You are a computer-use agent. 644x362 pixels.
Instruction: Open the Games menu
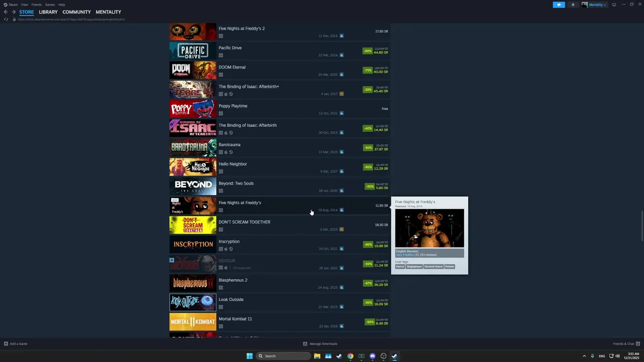[50, 5]
